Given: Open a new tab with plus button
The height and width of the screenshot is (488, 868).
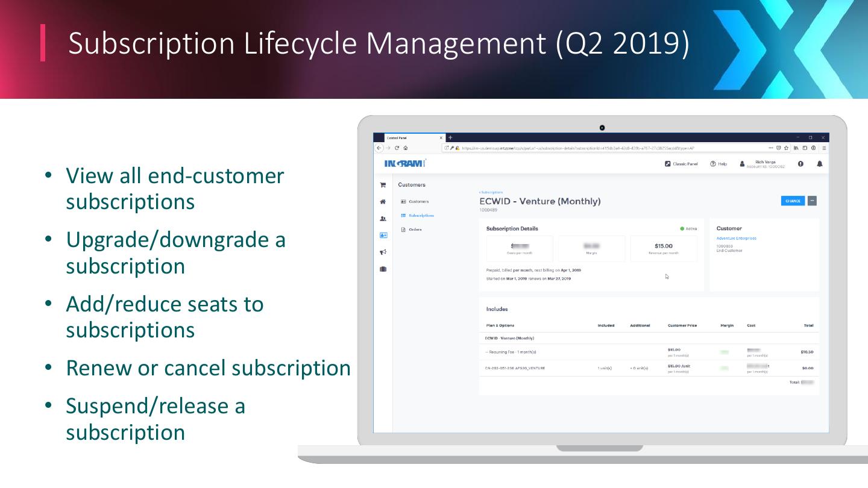Looking at the screenshot, I should tap(450, 138).
